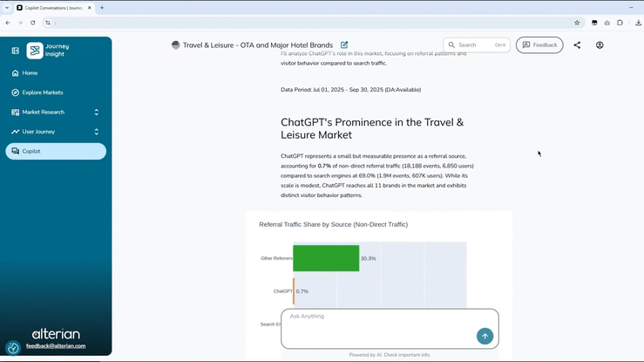Expand the Market Research submenu
Viewport: 644px width, 362px height.
[x=96, y=112]
